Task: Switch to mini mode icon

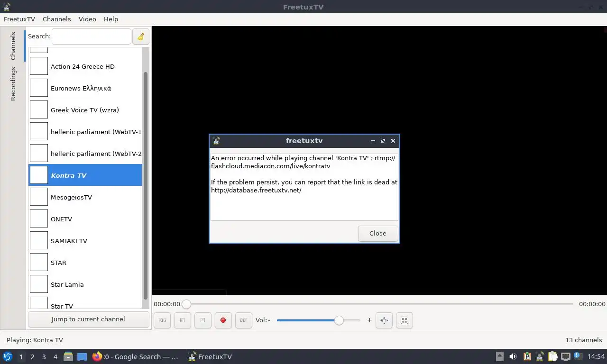Action: click(405, 320)
